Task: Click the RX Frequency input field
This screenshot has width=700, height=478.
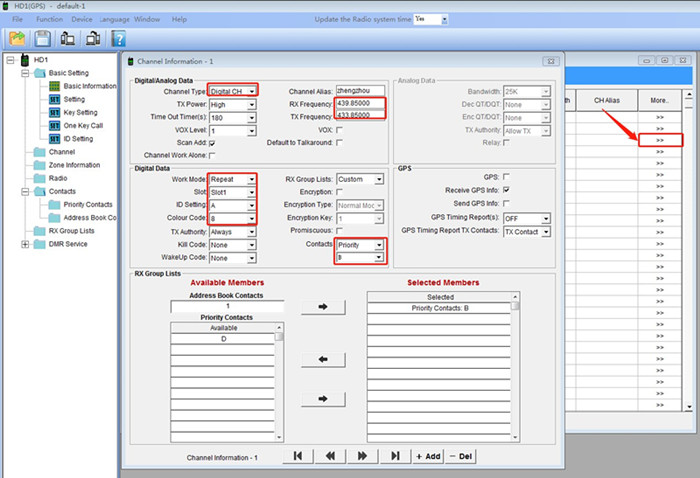Action: coord(361,104)
